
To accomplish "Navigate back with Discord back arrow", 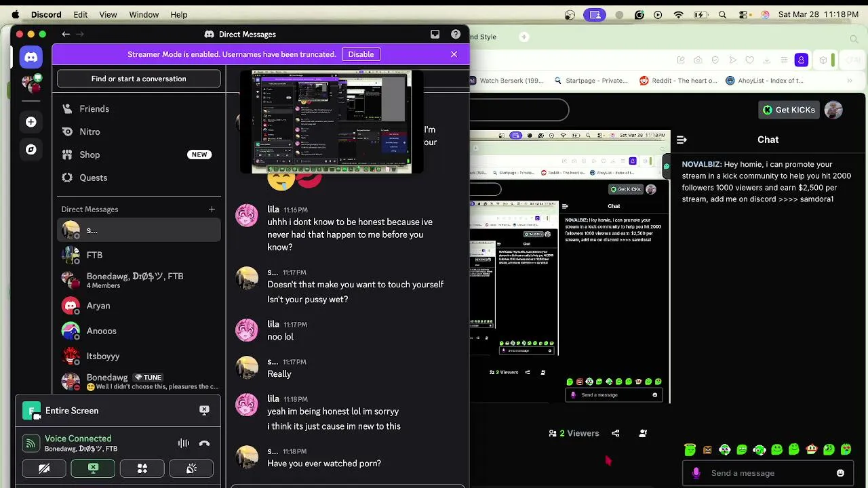I will tap(66, 34).
